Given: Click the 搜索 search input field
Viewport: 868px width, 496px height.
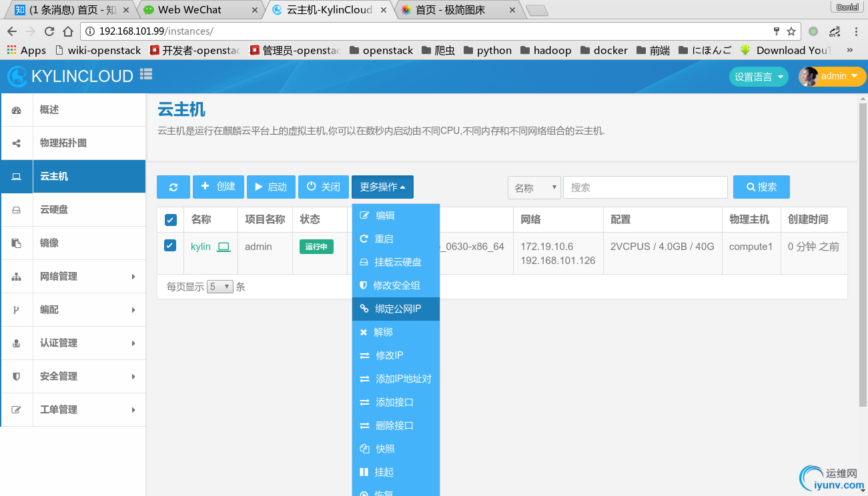Looking at the screenshot, I should (645, 187).
